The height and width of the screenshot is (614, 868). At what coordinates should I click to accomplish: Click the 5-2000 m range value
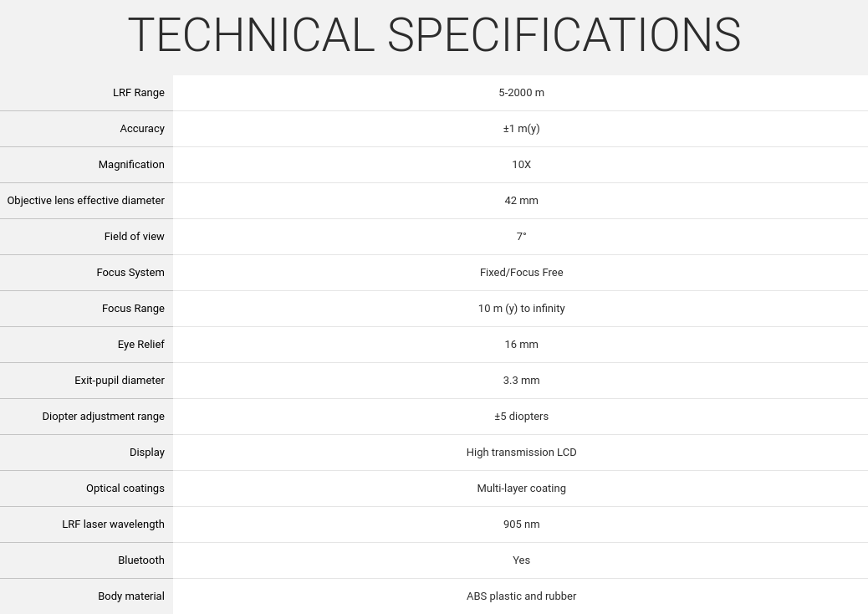[x=522, y=93]
